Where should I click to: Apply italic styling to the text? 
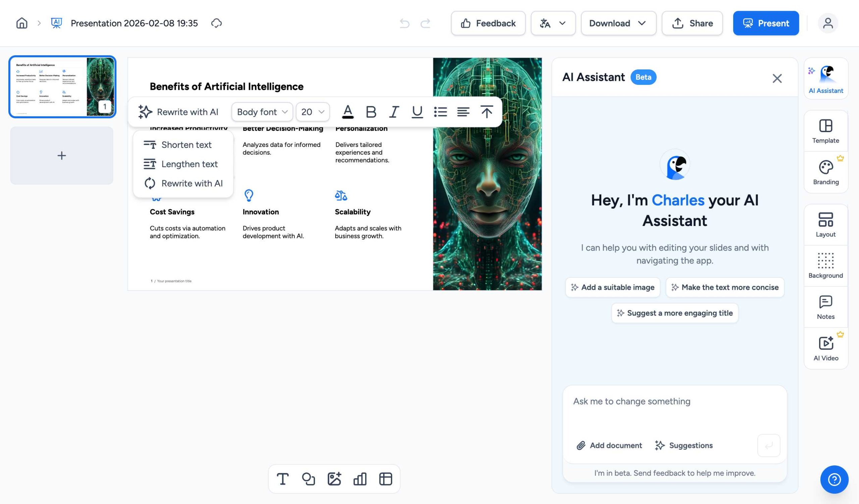tap(394, 112)
